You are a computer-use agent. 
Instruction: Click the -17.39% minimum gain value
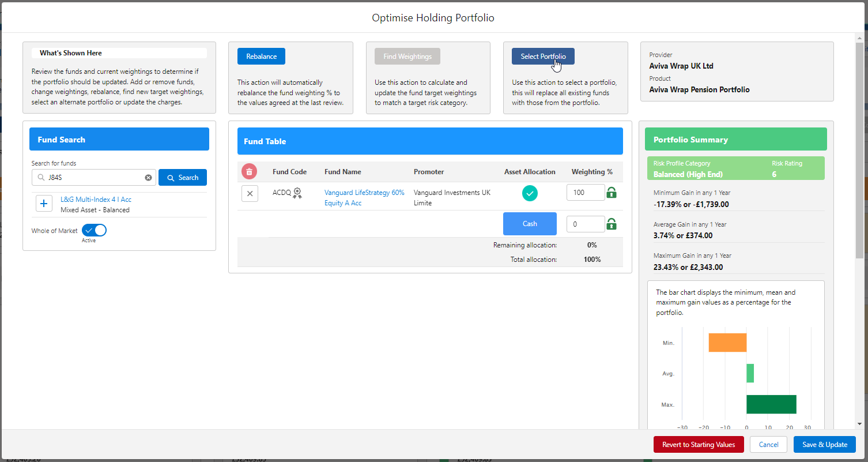[691, 204]
